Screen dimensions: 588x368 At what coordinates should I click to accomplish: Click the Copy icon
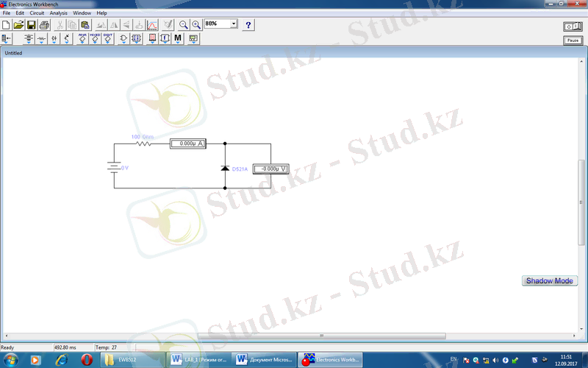[72, 25]
